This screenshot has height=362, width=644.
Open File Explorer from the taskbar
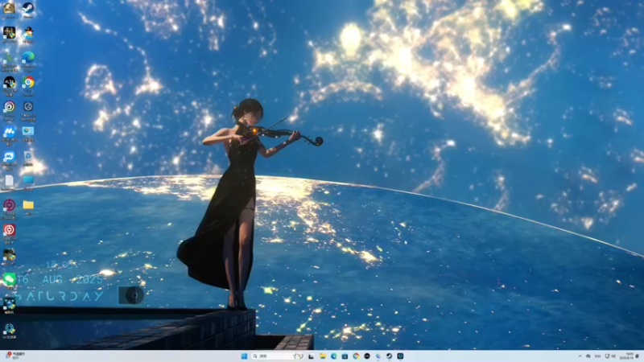(x=323, y=356)
